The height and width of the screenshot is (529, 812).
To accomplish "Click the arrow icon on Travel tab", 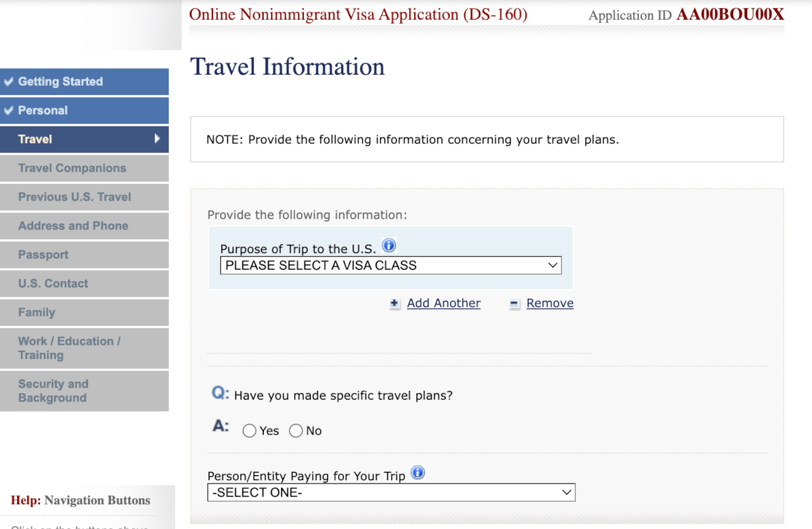I will click(x=157, y=139).
